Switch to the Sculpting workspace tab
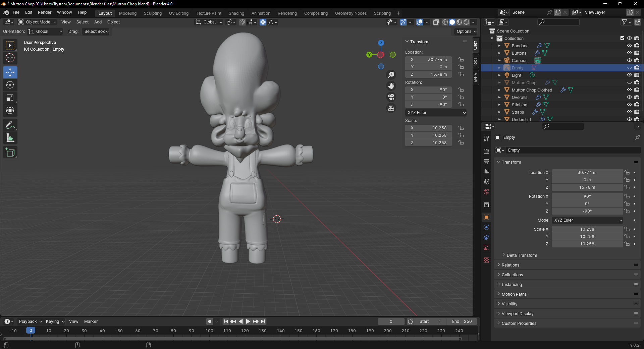 pyautogui.click(x=153, y=13)
